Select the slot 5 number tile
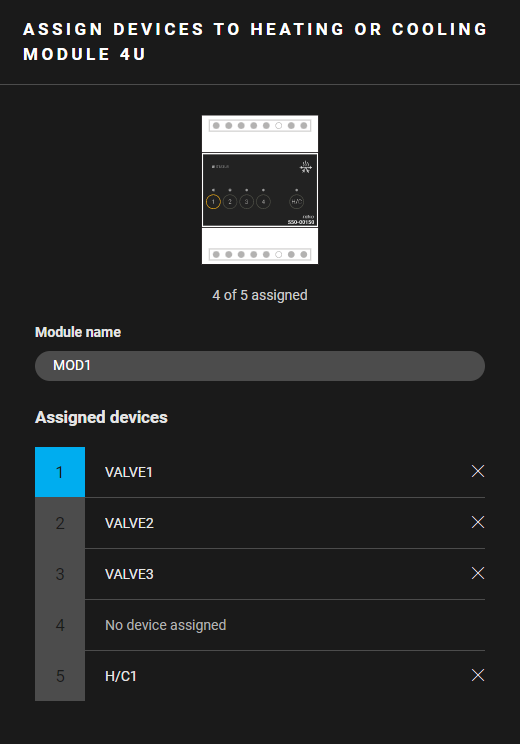The height and width of the screenshot is (744, 520). (x=60, y=676)
